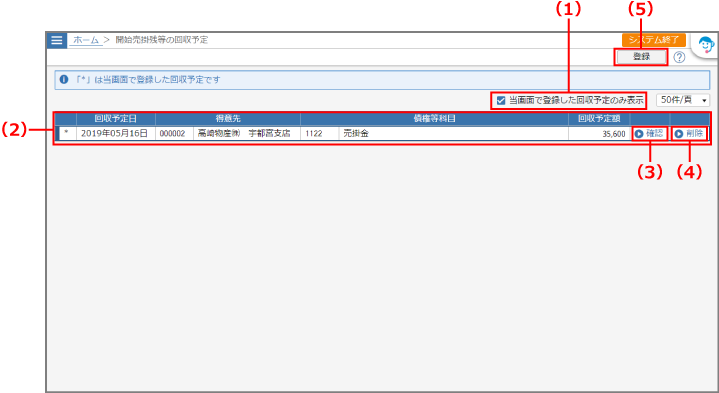Click the 開始売掛残等の回収予定 breadcrumb title

tap(161, 40)
